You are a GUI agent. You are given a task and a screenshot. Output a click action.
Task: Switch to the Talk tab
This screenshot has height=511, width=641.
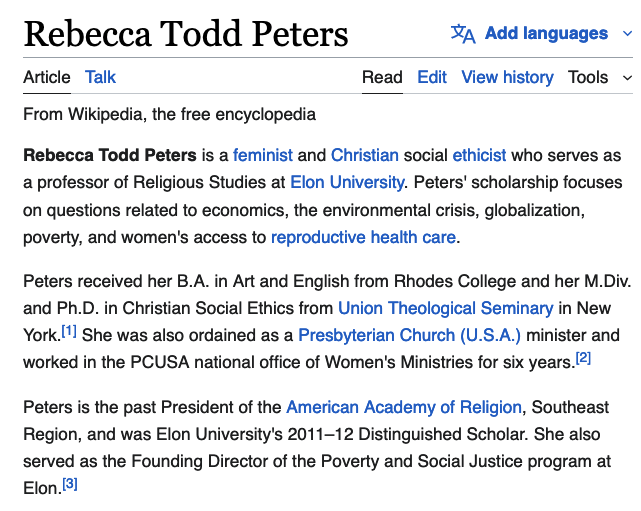point(100,77)
